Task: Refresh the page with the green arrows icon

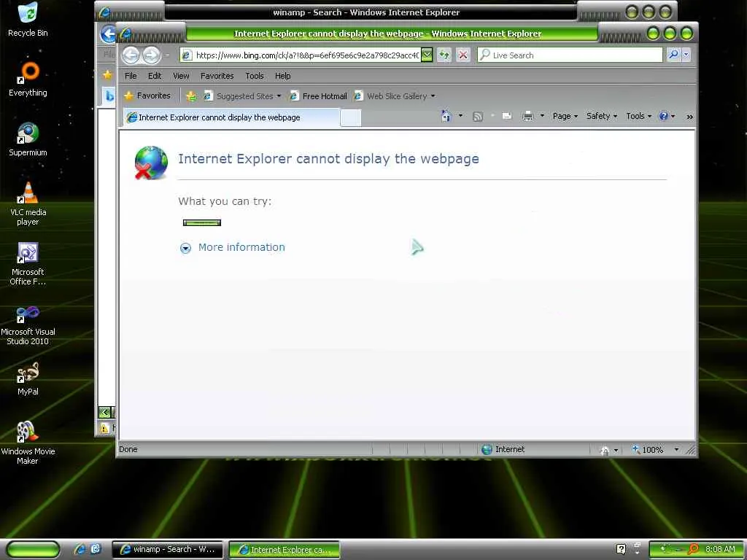Action: (444, 55)
